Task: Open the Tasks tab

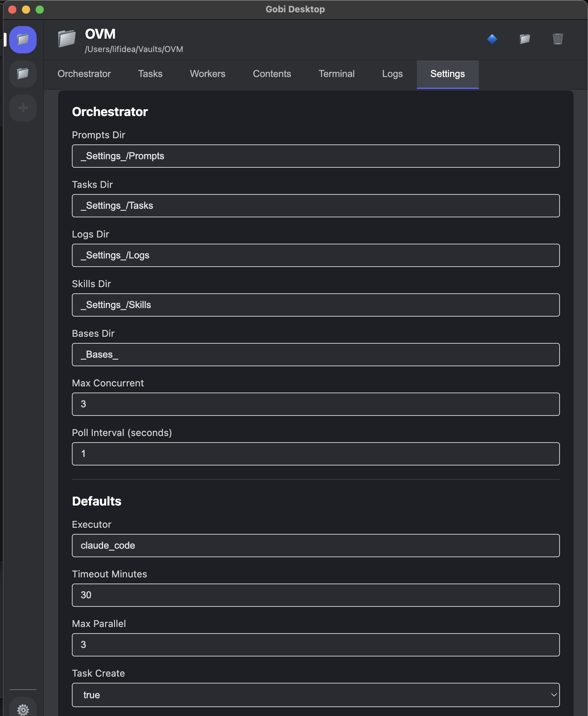Action: pos(150,74)
